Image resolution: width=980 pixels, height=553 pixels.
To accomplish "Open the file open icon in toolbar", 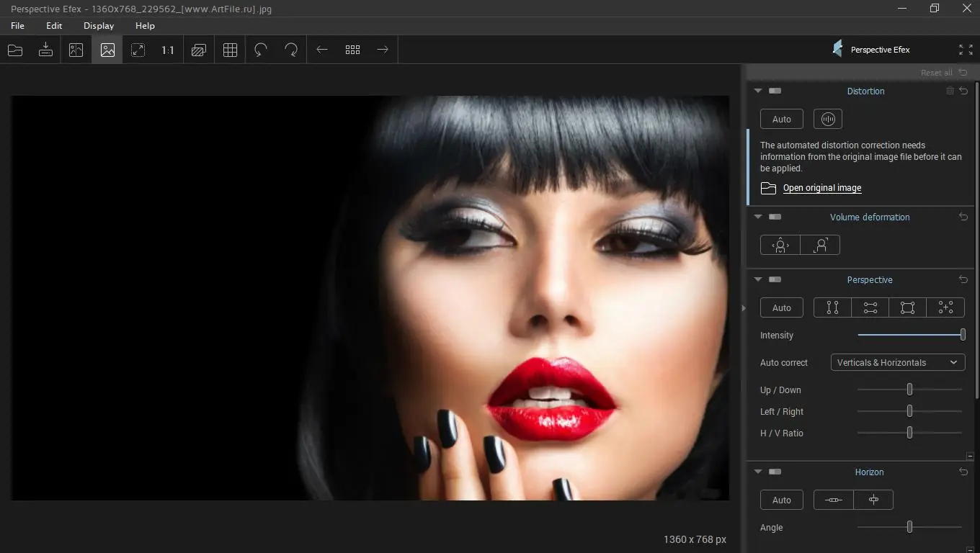I will [x=14, y=49].
